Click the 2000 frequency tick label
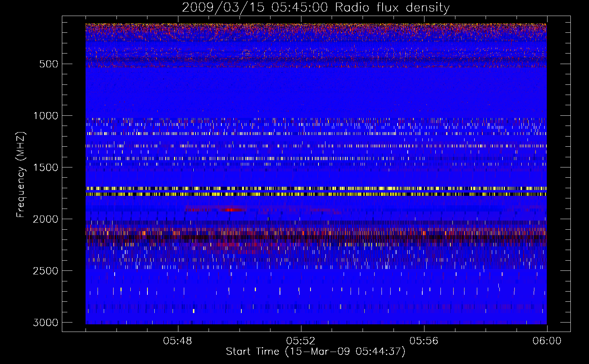This screenshot has height=364, width=589. [x=46, y=219]
